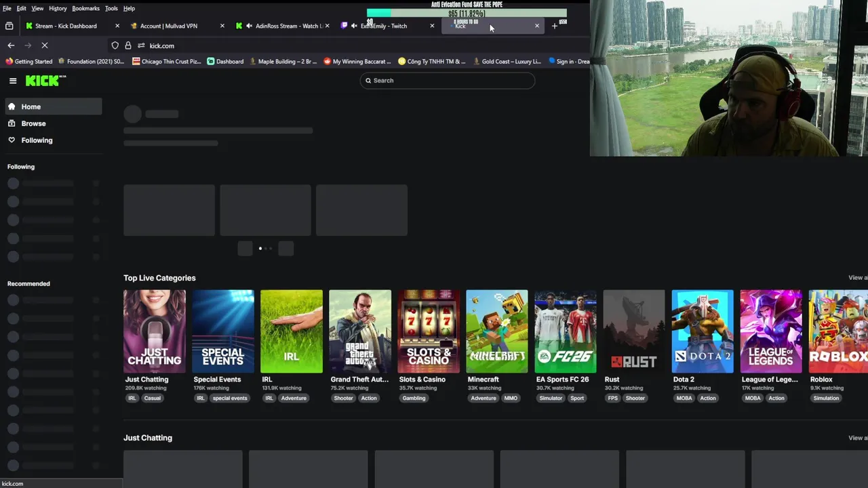Open EA Sports FC 26 thumbnail
This screenshot has height=488, width=868.
pyautogui.click(x=566, y=331)
